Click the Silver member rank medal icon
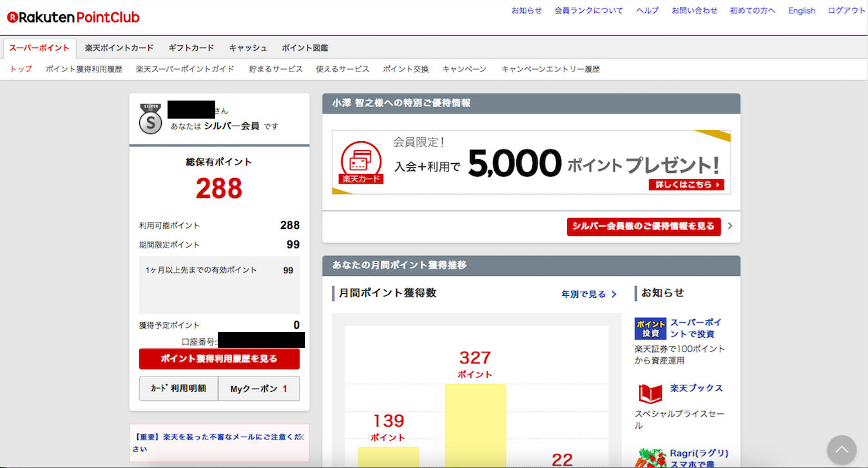The width and height of the screenshot is (868, 468). click(151, 119)
